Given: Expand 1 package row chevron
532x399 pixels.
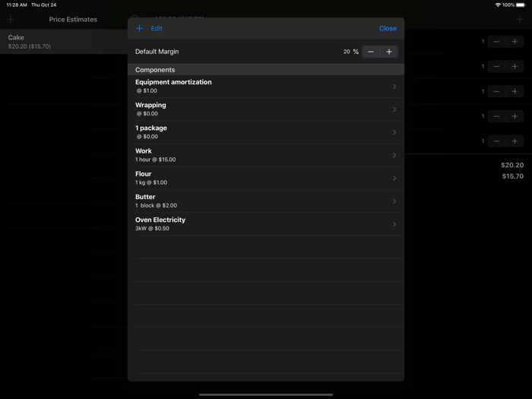Looking at the screenshot, I should (394, 132).
